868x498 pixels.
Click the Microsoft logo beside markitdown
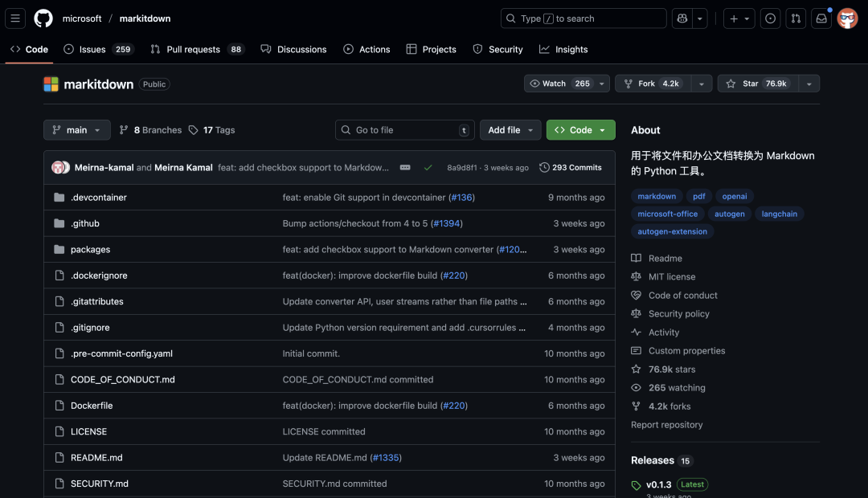click(51, 84)
